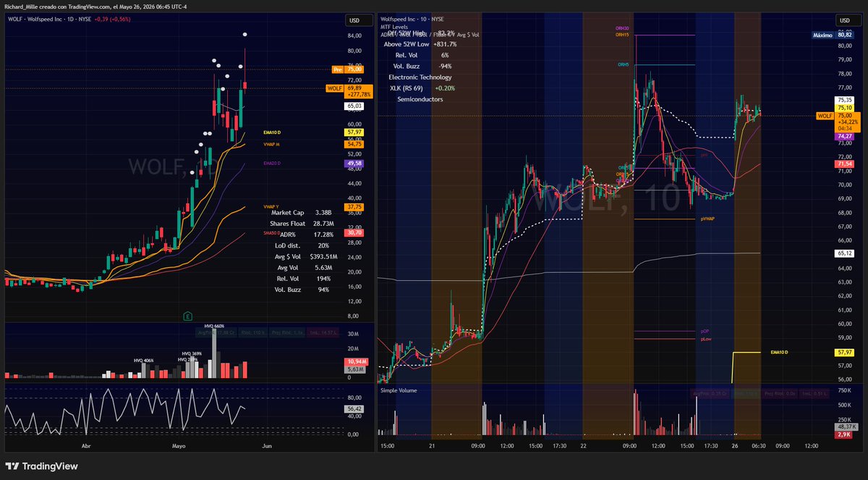Select the 'Simple Volume' indicator legend

[399, 390]
